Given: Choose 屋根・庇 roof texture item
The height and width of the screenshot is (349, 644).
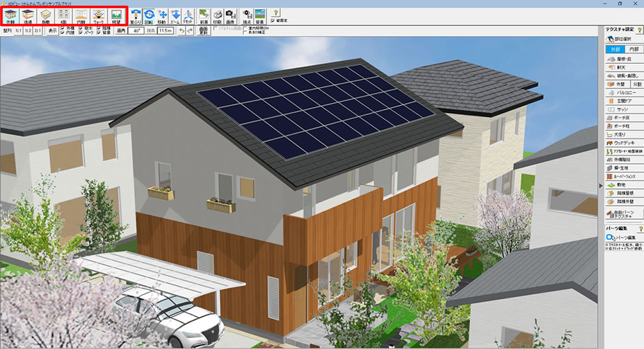Looking at the screenshot, I should tap(624, 59).
